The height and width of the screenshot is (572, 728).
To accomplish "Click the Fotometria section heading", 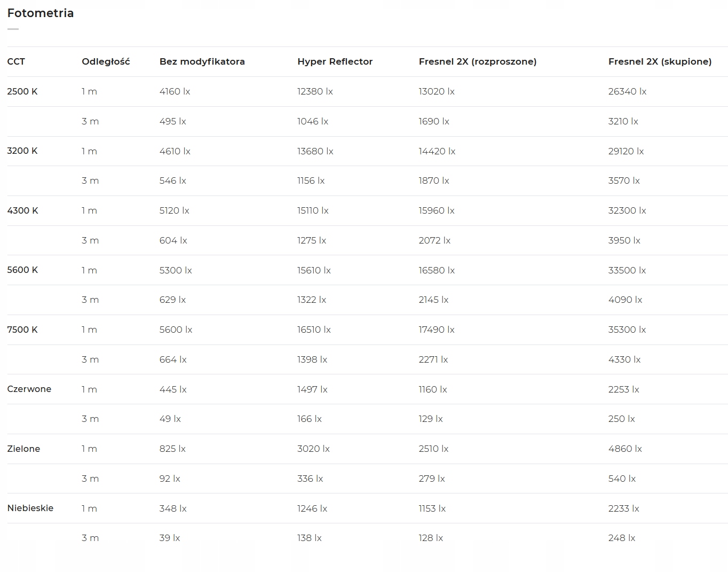I will pos(41,13).
